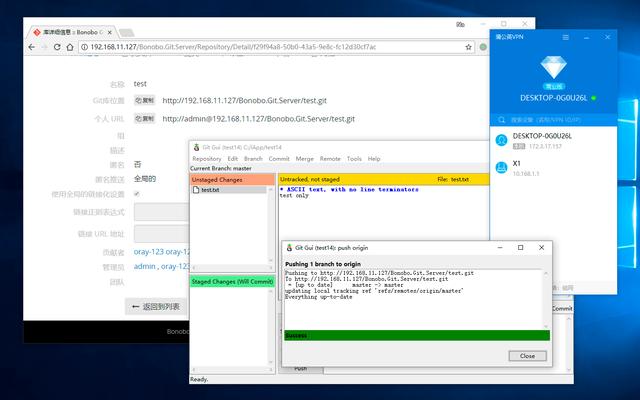Select the X1 device avatar icon
This screenshot has height=400, width=640.
[501, 167]
